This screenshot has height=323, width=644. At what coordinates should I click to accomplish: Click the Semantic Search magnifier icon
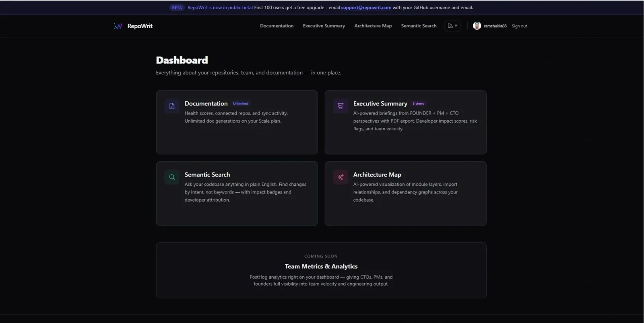[172, 177]
